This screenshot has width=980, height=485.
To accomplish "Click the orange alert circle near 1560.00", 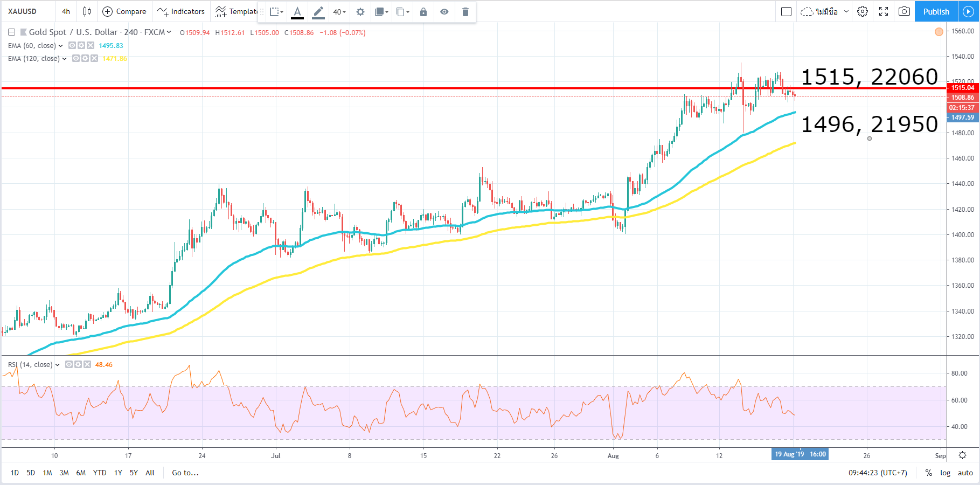I will click(939, 32).
